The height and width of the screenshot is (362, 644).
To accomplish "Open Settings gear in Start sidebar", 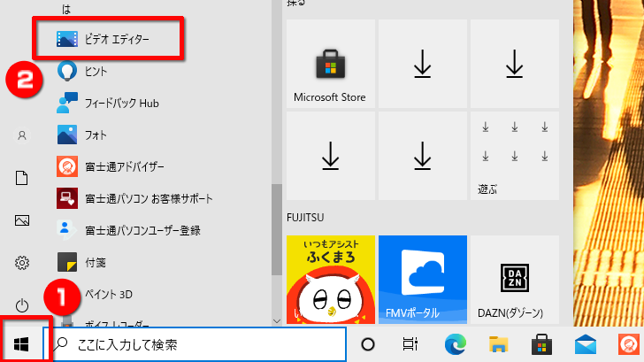I will (22, 263).
